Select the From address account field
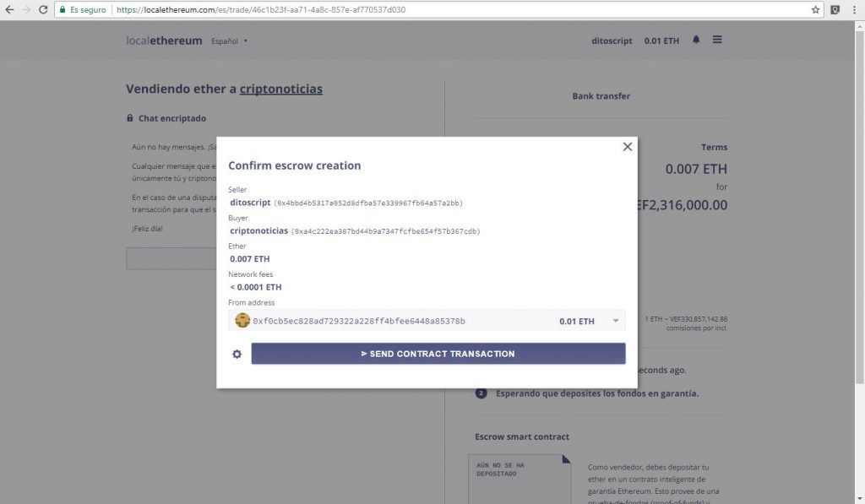865x504 pixels. tap(427, 320)
